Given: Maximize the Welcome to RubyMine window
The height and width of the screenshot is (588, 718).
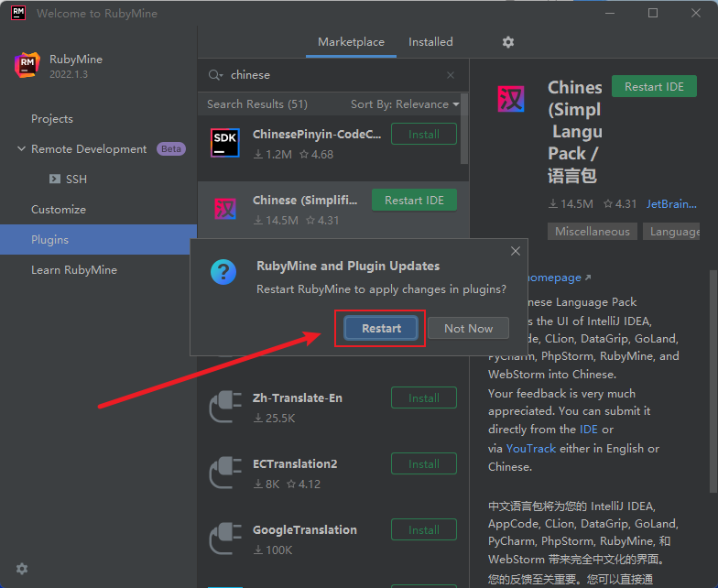Looking at the screenshot, I should point(653,13).
